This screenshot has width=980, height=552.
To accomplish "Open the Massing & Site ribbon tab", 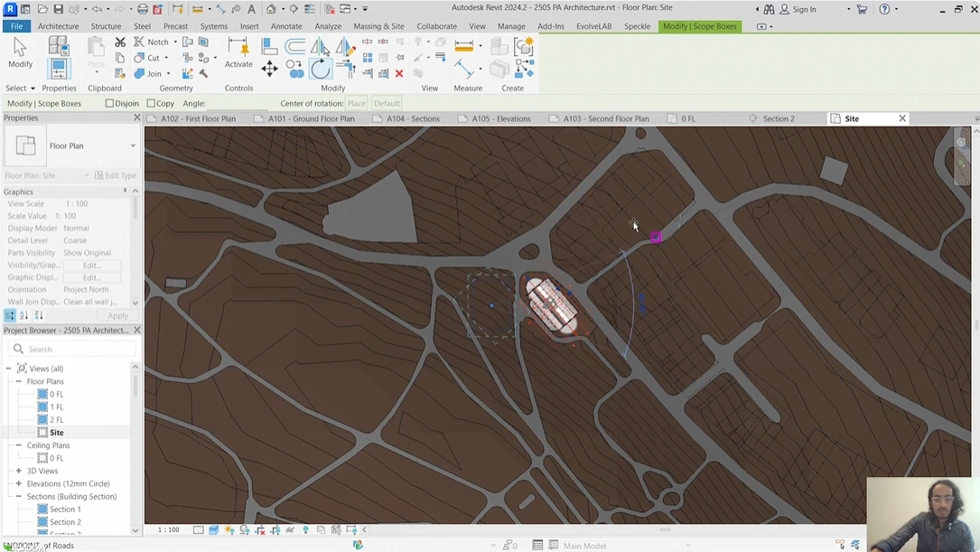I will coord(378,26).
